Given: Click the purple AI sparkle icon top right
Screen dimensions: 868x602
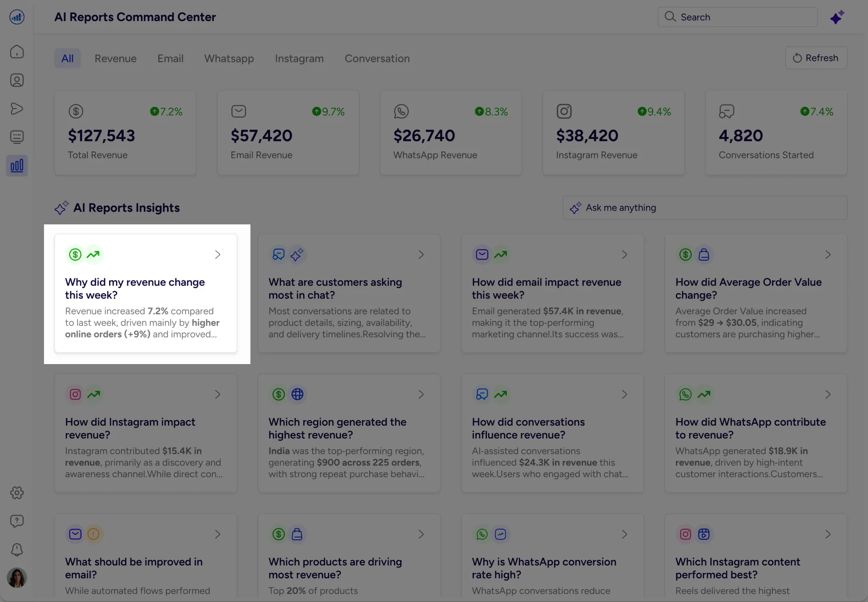Looking at the screenshot, I should point(837,17).
